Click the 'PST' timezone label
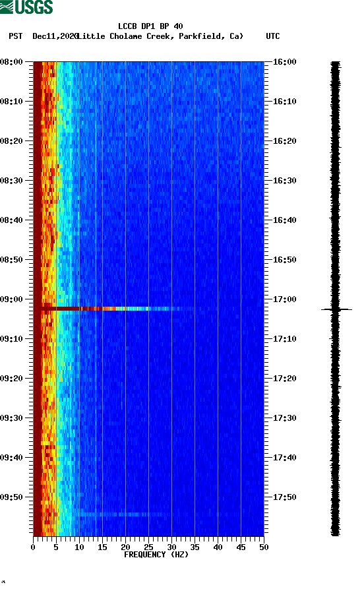 coord(15,36)
